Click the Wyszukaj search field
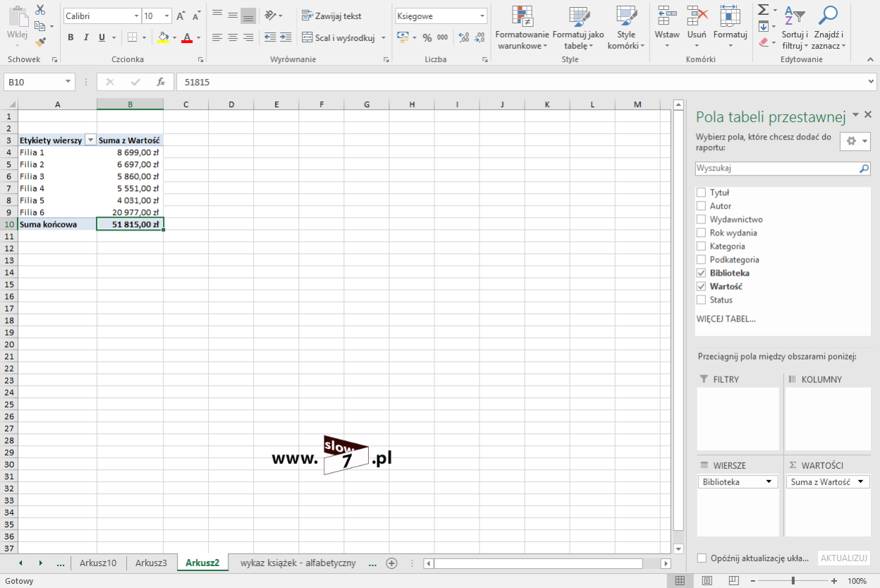The height and width of the screenshot is (588, 880). 783,169
